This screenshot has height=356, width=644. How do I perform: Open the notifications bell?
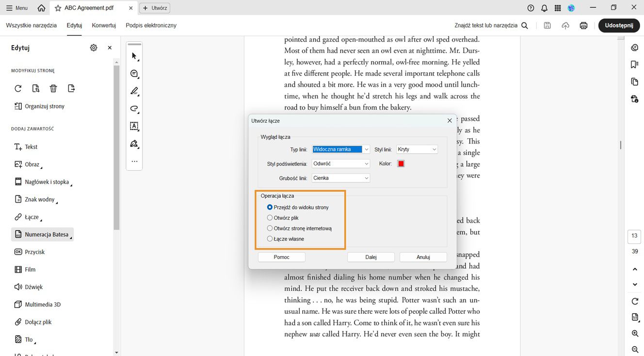(x=544, y=8)
